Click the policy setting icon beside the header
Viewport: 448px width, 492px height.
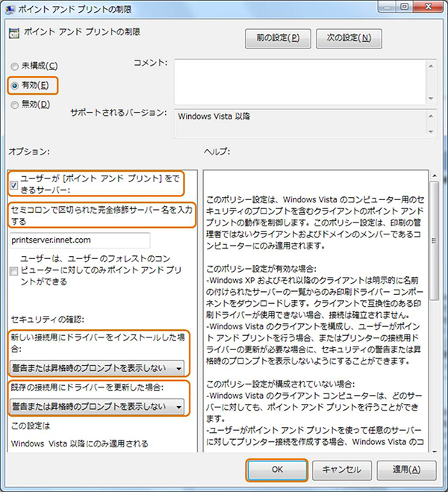pos(15,34)
